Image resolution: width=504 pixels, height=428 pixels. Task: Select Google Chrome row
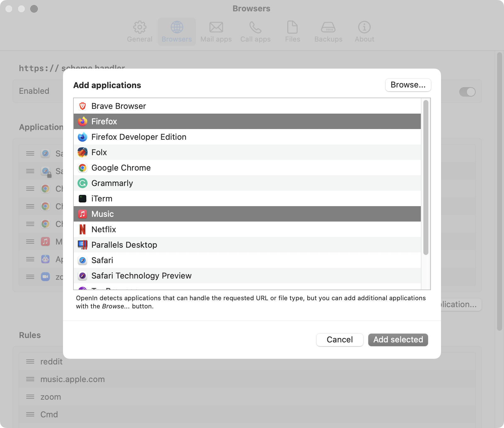pos(247,168)
